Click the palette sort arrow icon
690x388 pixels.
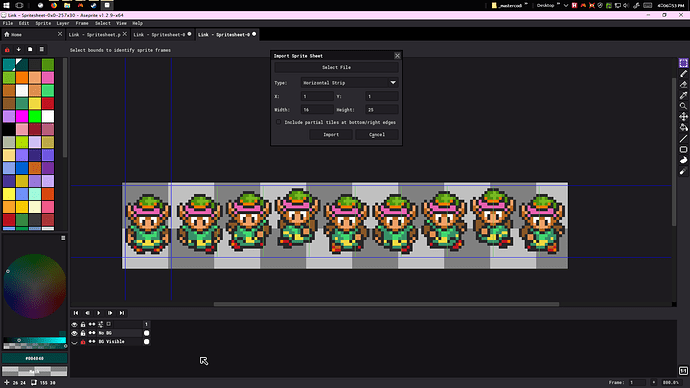(x=18, y=50)
